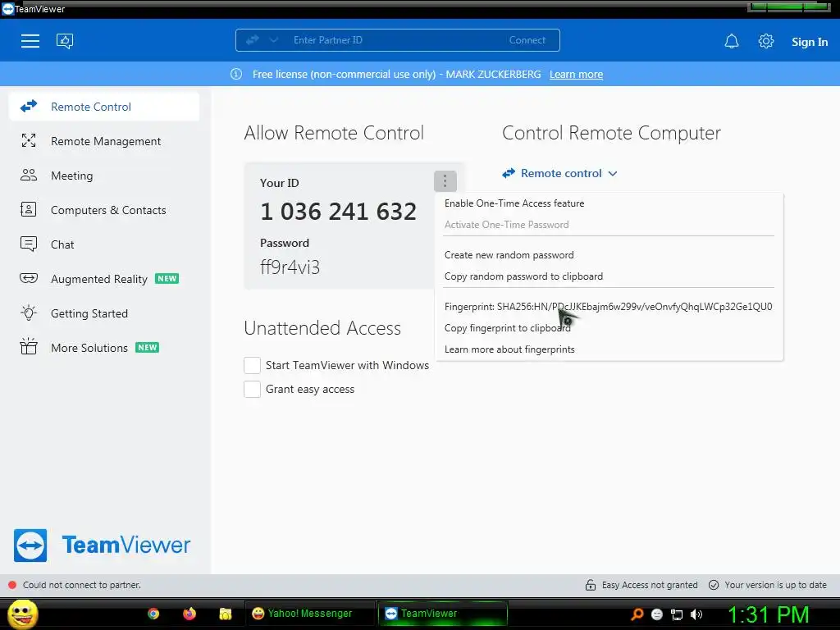Click the TeamViewer taskbar button

tap(442, 614)
